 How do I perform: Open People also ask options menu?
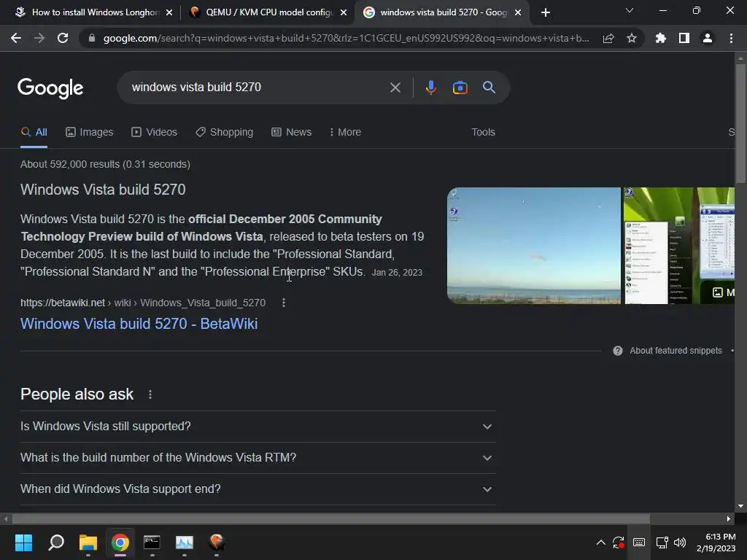pos(150,394)
